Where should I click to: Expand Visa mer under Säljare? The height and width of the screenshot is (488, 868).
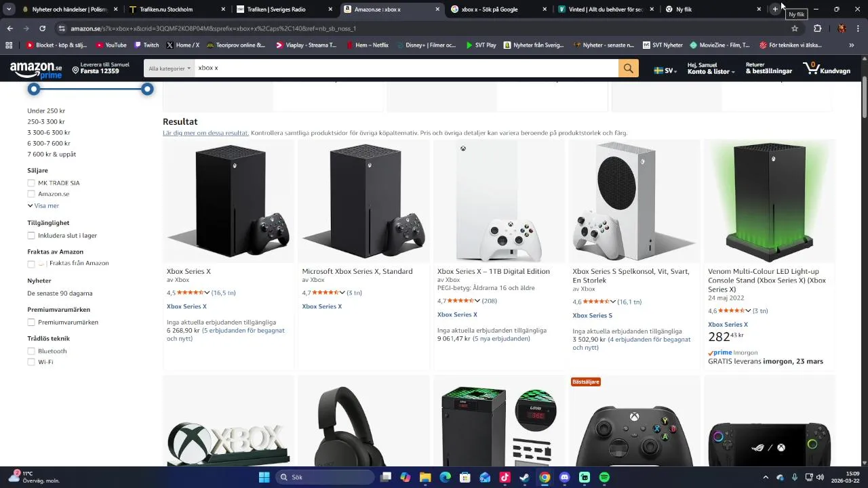[x=43, y=205]
